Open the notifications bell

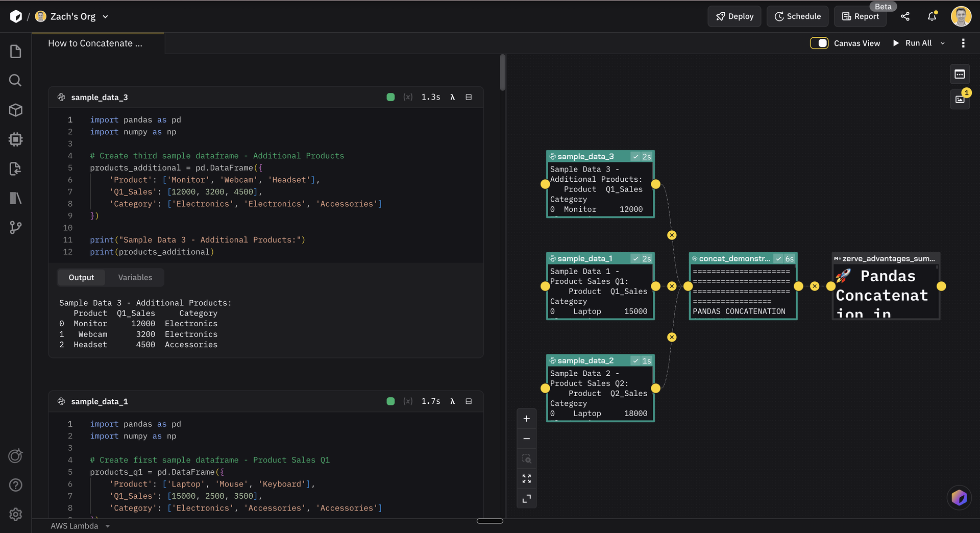pyautogui.click(x=932, y=16)
